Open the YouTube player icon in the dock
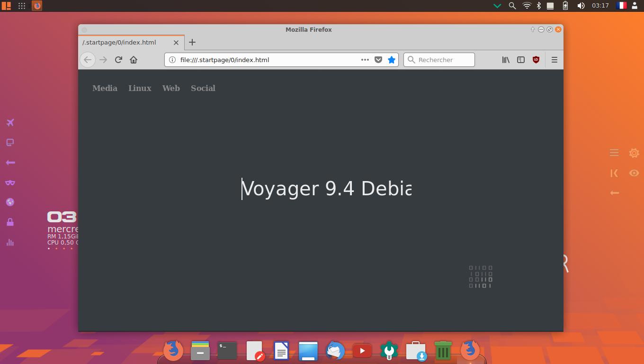This screenshot has width=644, height=364. [x=362, y=351]
